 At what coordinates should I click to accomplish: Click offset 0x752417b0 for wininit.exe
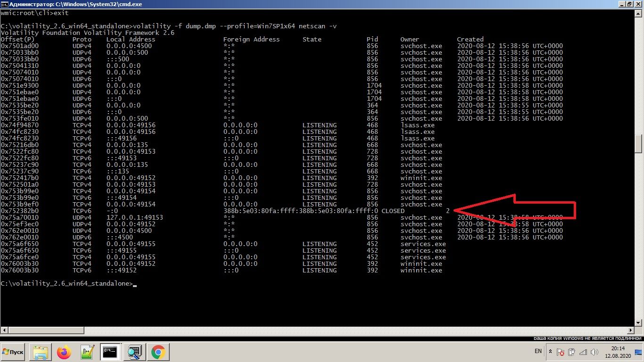pyautogui.click(x=20, y=178)
